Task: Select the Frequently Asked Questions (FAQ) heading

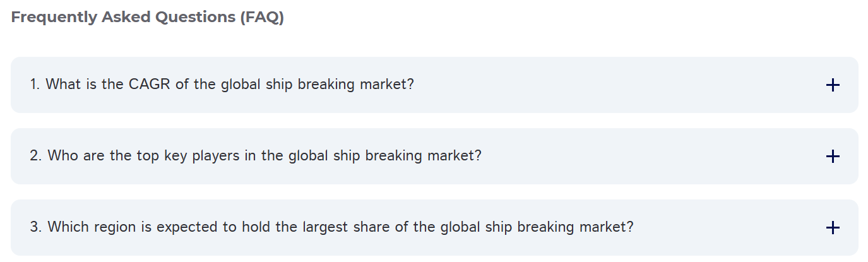Action: pos(148,17)
